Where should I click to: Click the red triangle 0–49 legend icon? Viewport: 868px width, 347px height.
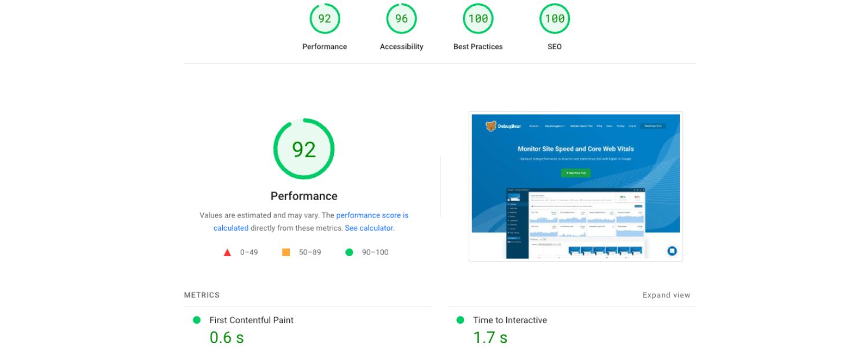227,253
